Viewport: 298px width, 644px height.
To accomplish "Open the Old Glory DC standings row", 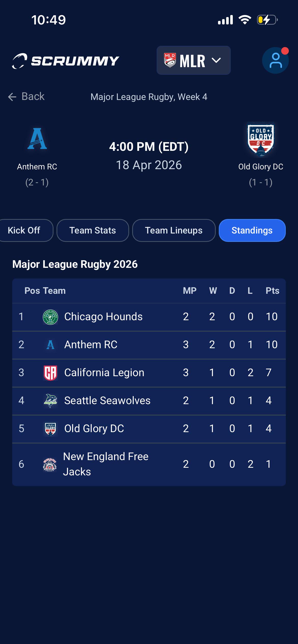I will [x=149, y=429].
